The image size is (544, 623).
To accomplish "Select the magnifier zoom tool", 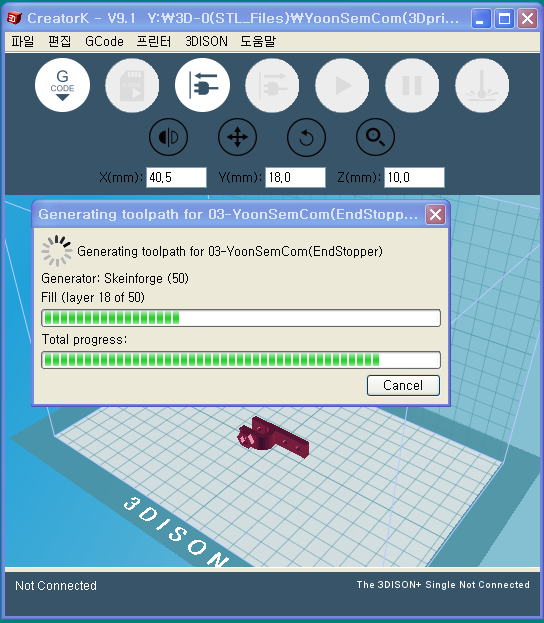I will pos(376,137).
